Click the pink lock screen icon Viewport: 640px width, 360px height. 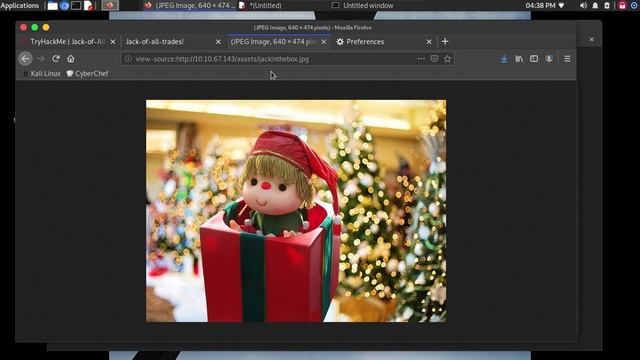622,5
